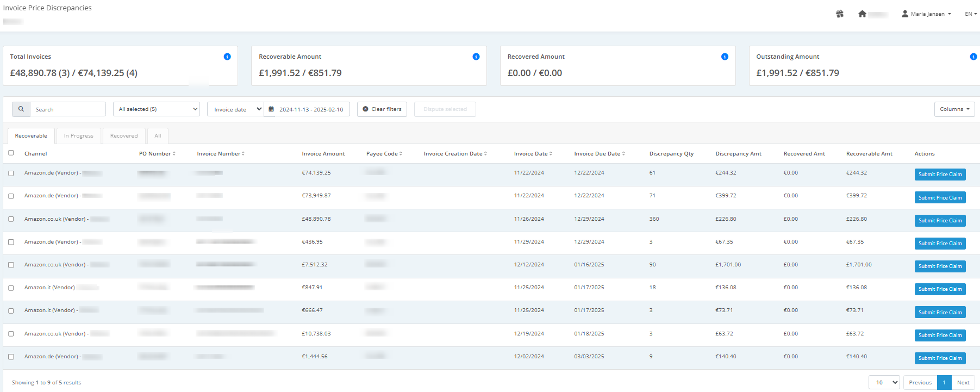Tick the select-all checkbox in table header

click(x=11, y=153)
